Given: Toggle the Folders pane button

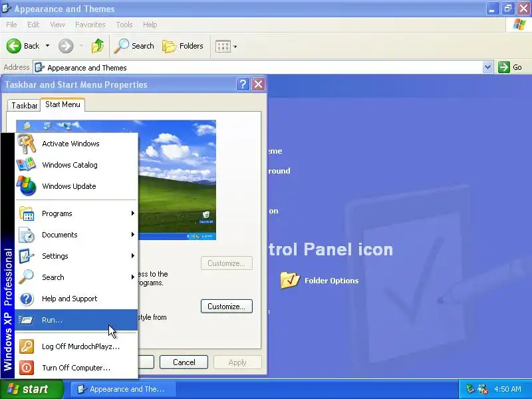Looking at the screenshot, I should pos(183,46).
